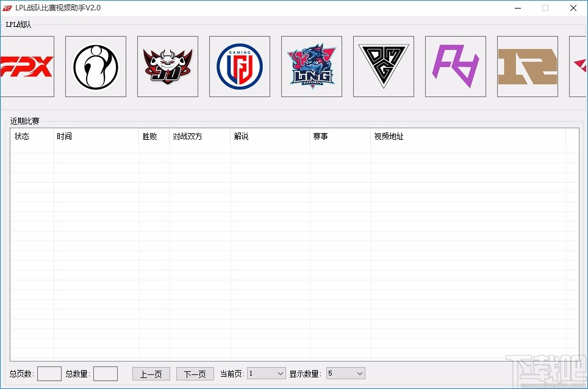Select the Invictus Gaming team logo

[x=95, y=66]
